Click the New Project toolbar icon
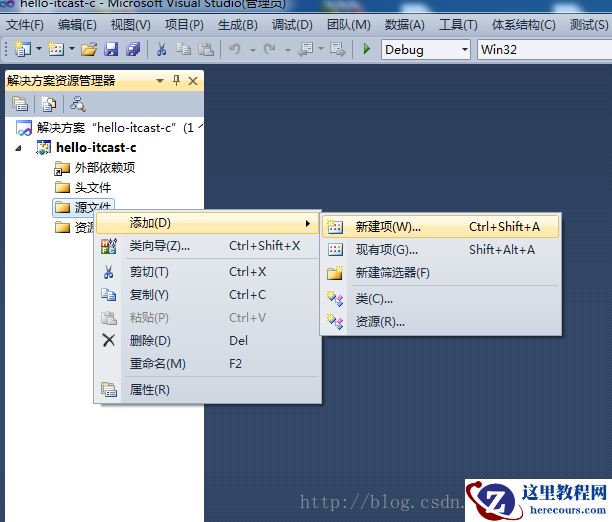 [x=22, y=50]
